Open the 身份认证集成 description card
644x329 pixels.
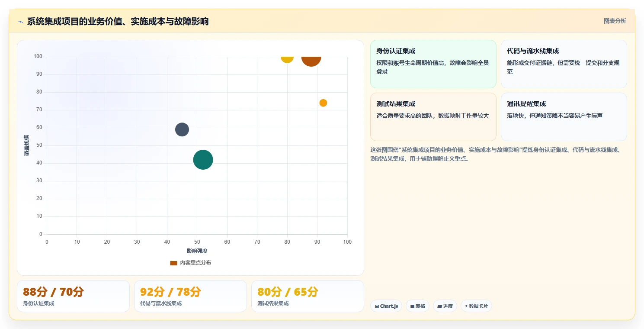pos(433,64)
